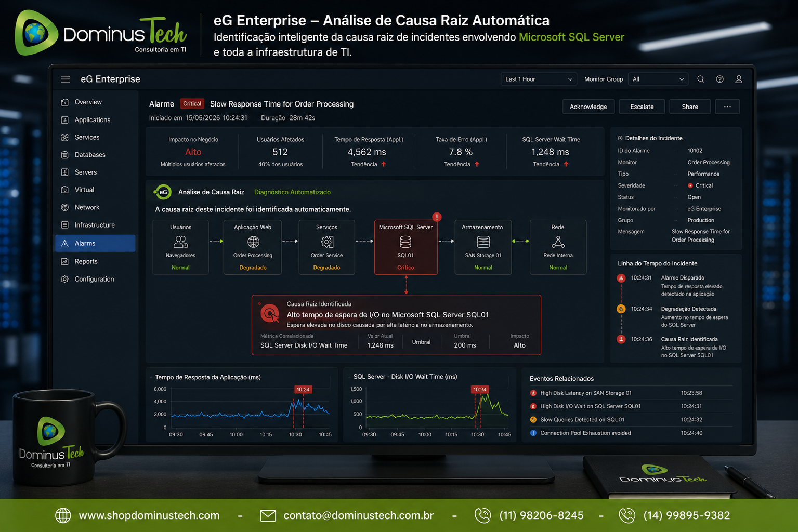Click the Infrastructure sidebar icon
The image size is (798, 532).
click(x=65, y=225)
